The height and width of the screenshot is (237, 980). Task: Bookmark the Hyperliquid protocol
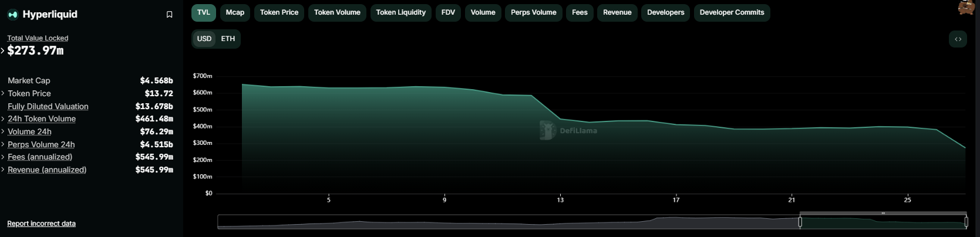[169, 15]
